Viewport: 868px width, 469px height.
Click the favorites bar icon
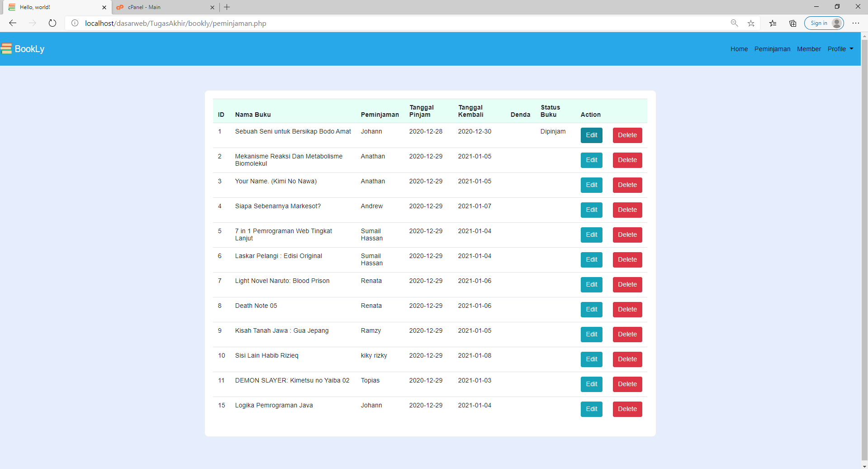pyautogui.click(x=773, y=23)
